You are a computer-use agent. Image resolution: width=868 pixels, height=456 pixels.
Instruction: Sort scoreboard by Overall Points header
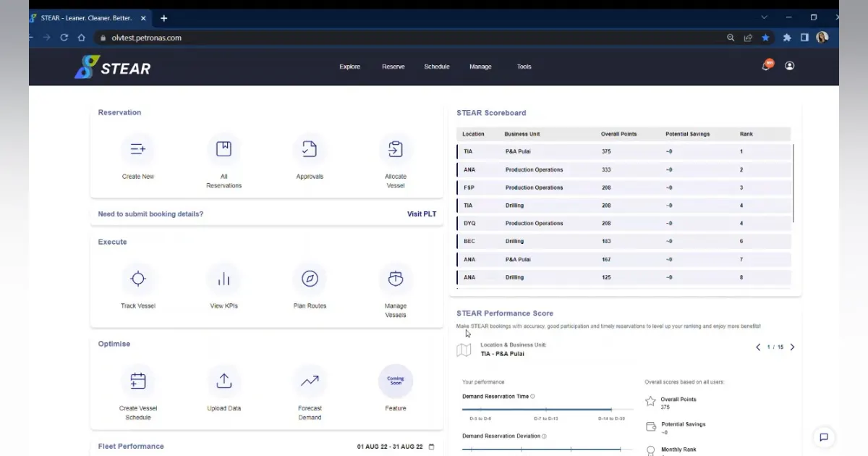618,134
